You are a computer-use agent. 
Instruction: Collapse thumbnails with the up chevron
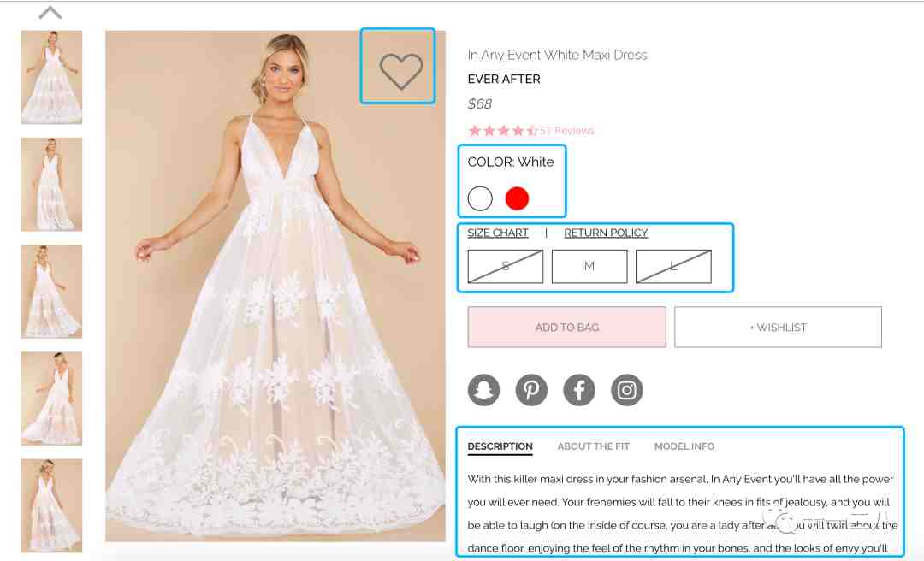50,12
